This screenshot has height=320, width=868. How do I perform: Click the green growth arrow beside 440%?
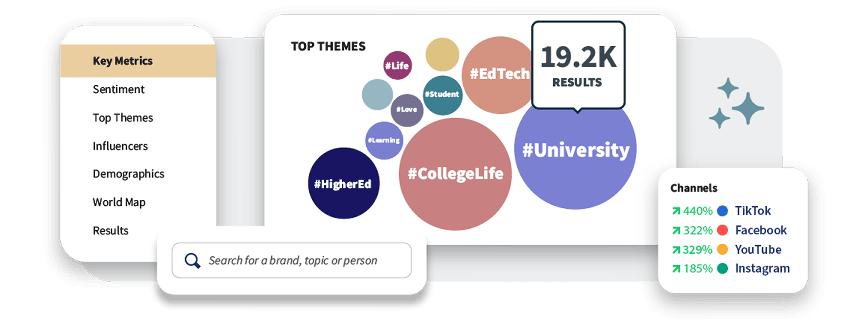tap(677, 211)
